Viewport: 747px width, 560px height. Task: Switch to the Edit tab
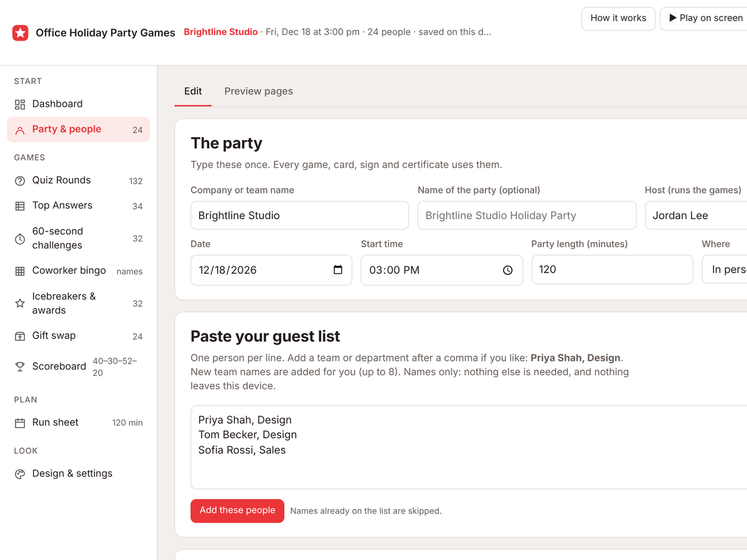coord(193,91)
